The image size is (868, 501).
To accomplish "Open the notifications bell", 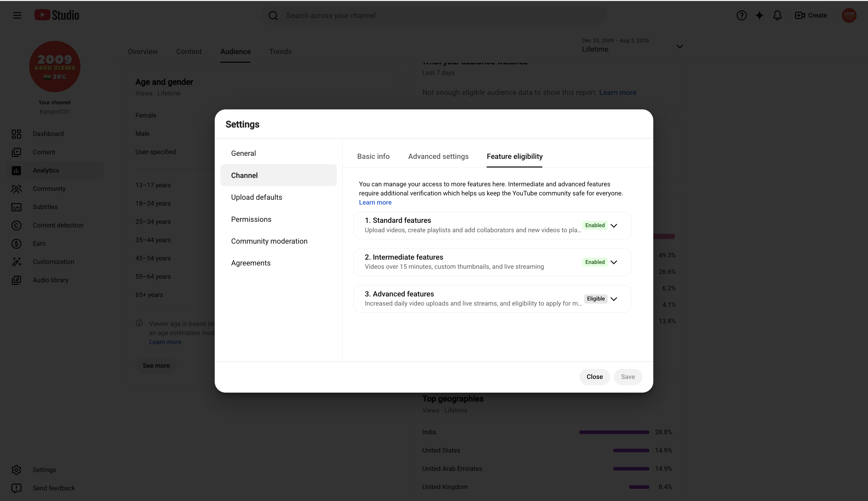I will [777, 15].
